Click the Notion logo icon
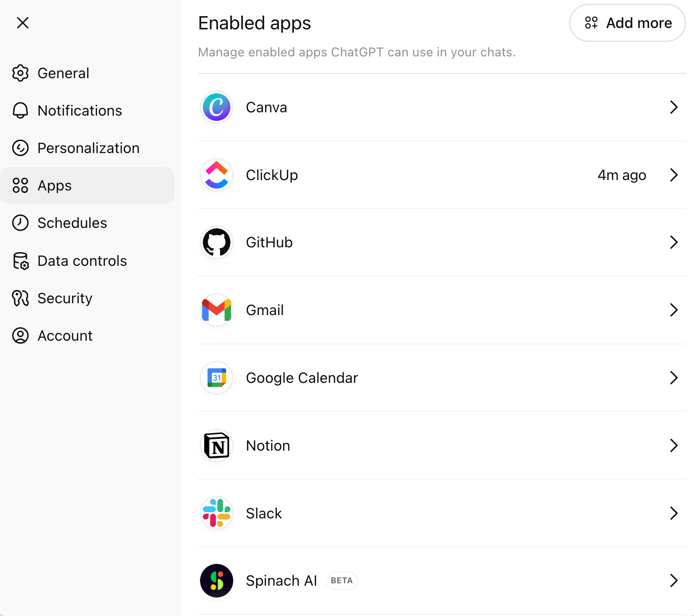Image resolution: width=694 pixels, height=616 pixels. (217, 445)
